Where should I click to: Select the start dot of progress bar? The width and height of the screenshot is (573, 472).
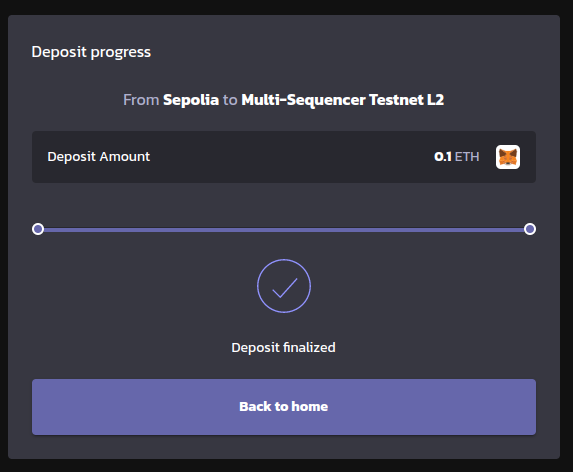pyautogui.click(x=38, y=229)
